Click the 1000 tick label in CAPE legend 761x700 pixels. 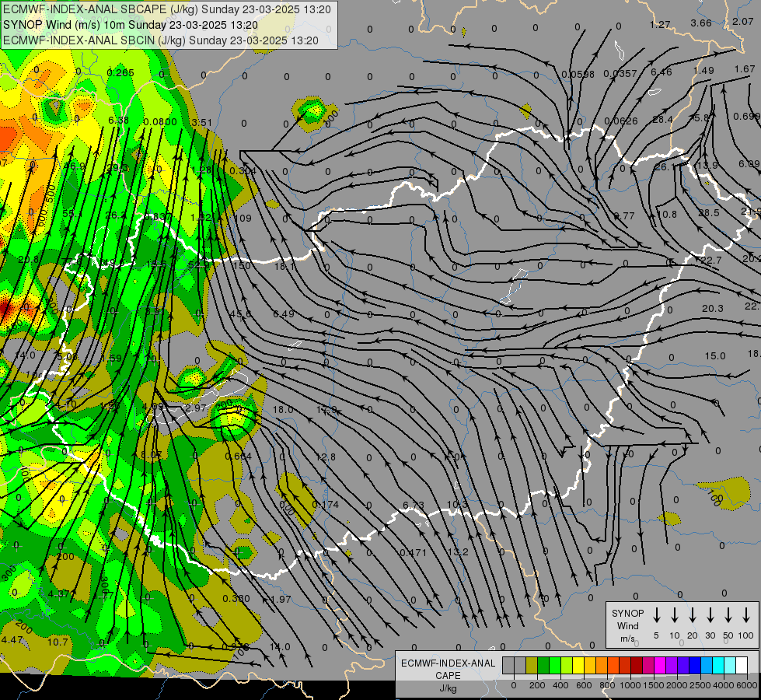pos(630,685)
